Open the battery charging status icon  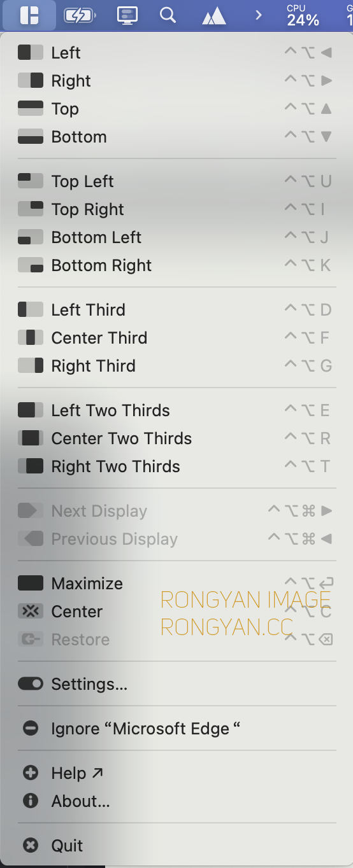tap(80, 15)
